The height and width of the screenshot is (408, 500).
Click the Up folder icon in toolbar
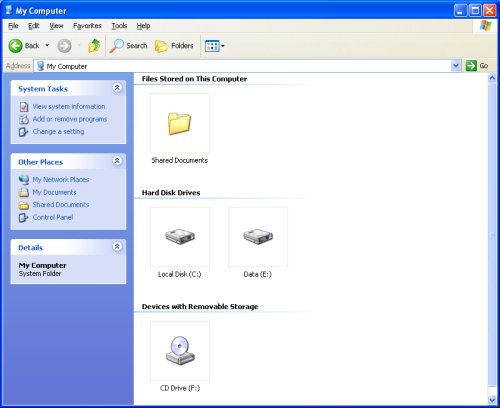coord(94,46)
